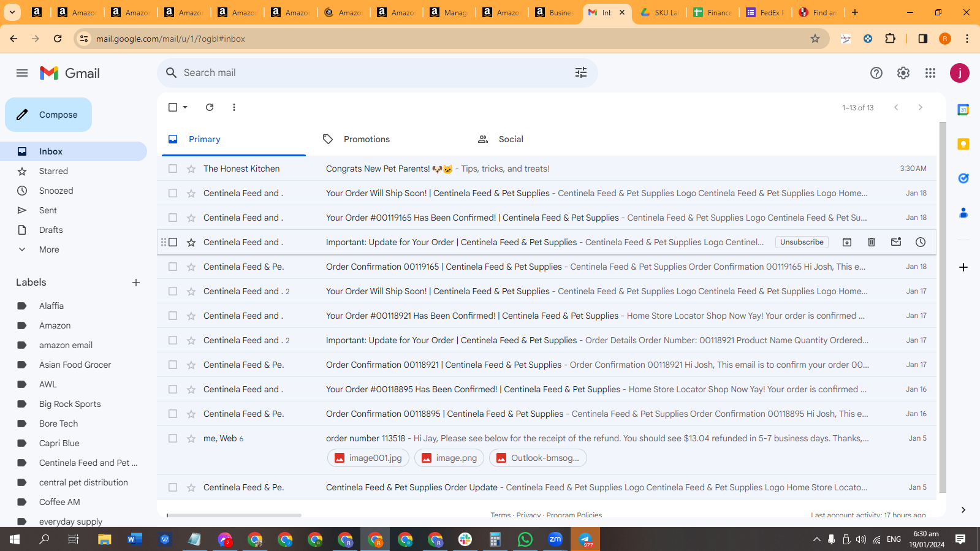Get add-ons plus icon in side panel
The width and height of the screenshot is (980, 551).
click(963, 267)
